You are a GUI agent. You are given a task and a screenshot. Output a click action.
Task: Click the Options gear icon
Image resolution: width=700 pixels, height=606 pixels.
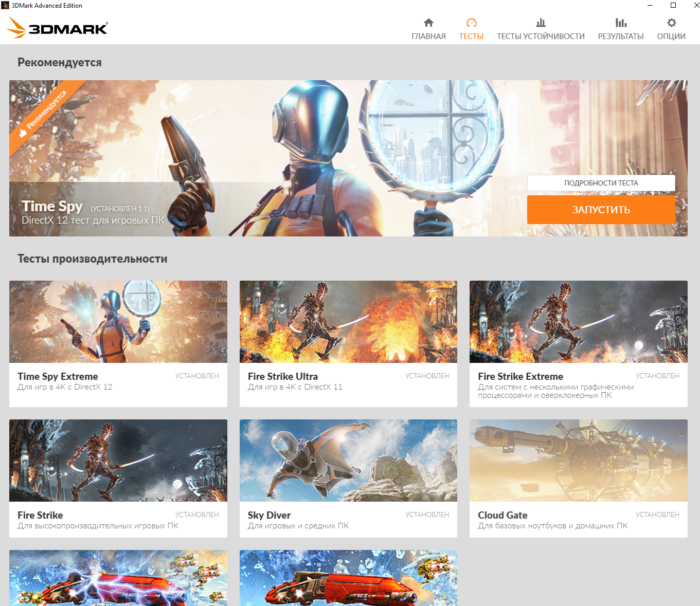pyautogui.click(x=671, y=23)
